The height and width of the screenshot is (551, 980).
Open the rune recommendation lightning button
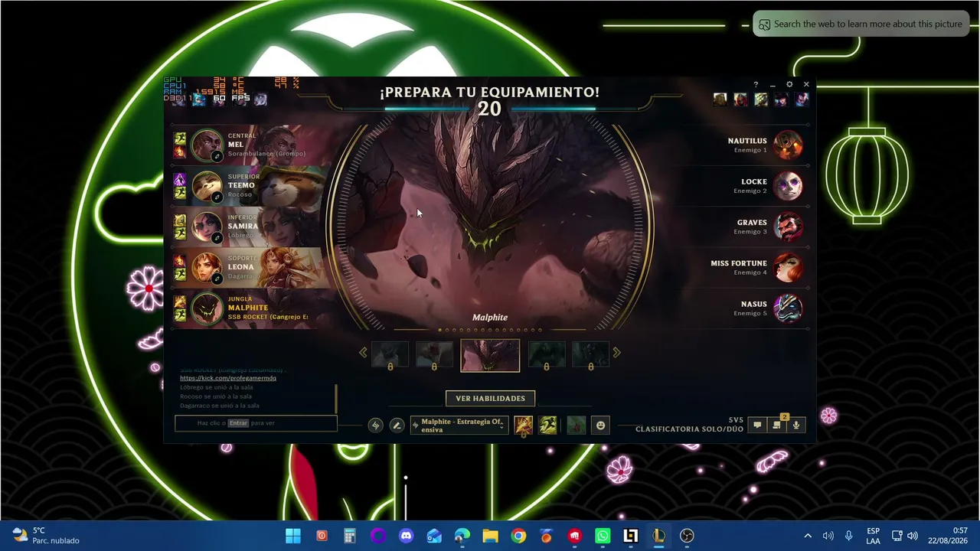tap(375, 425)
